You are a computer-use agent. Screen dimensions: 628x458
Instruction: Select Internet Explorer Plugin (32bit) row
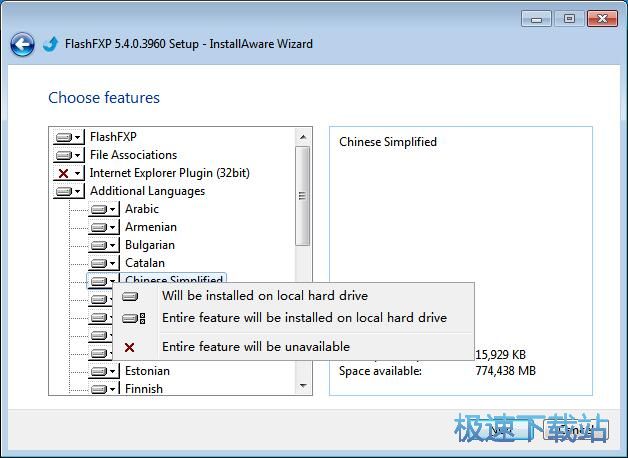pos(170,173)
